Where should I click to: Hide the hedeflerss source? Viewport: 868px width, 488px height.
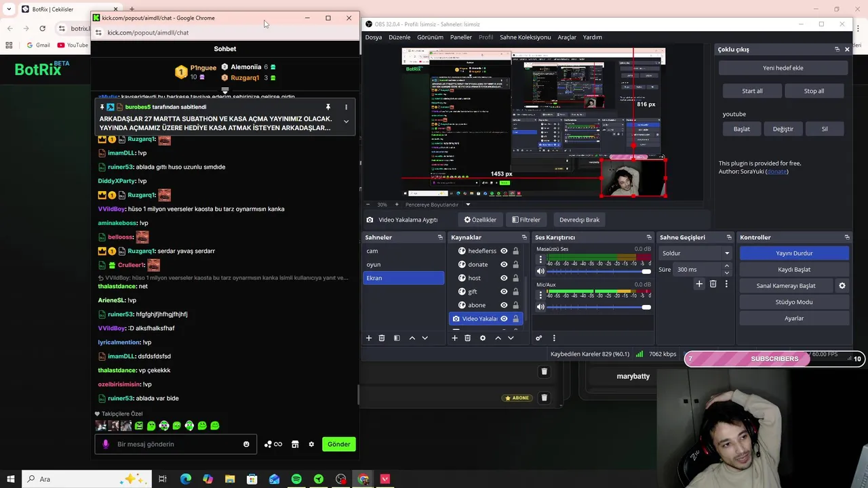504,251
